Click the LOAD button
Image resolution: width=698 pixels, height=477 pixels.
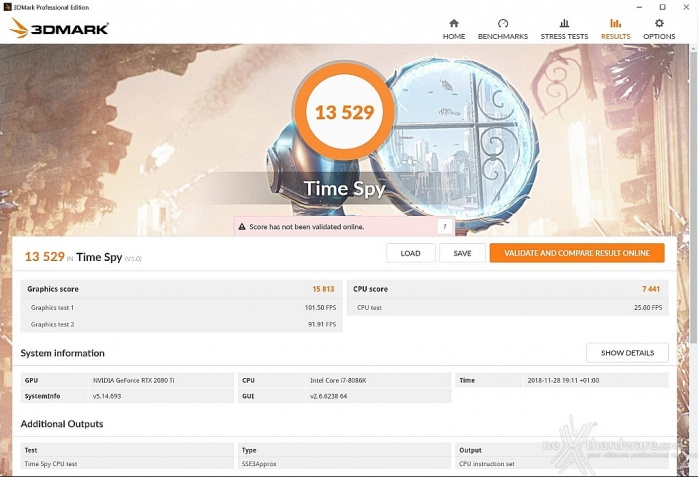[x=410, y=253]
